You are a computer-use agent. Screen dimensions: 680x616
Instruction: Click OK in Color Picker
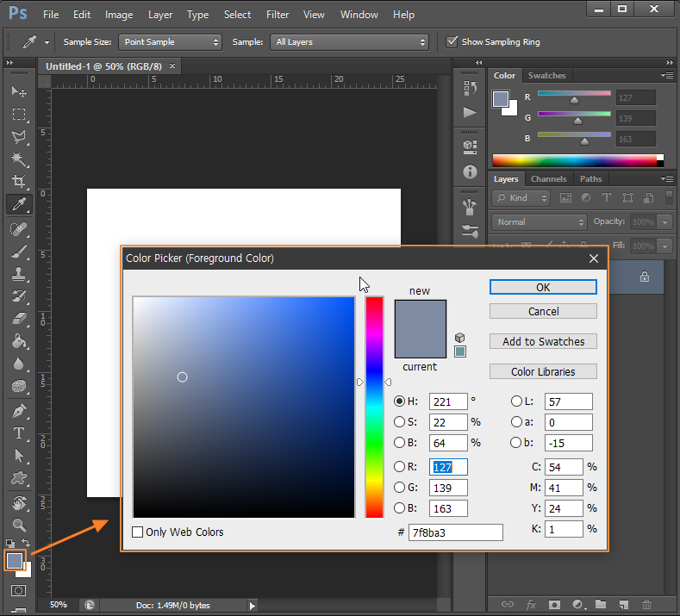(543, 288)
